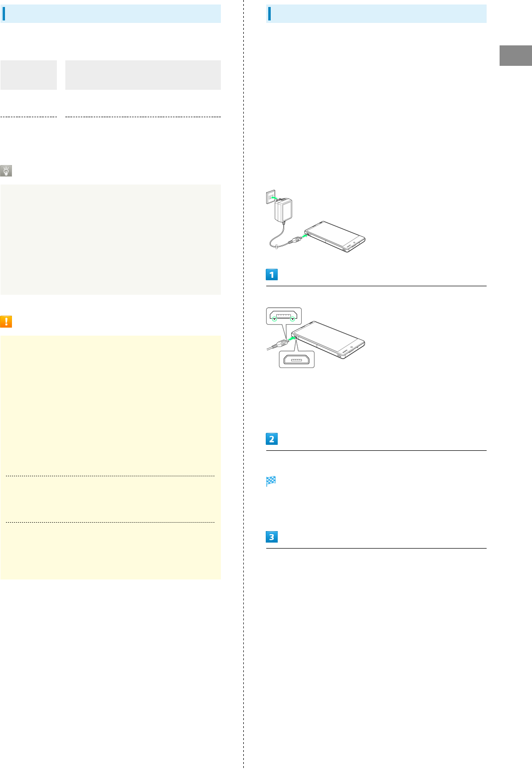Click the wall outlet in charger diagram
Screen dimensions: 532x769
point(270,197)
